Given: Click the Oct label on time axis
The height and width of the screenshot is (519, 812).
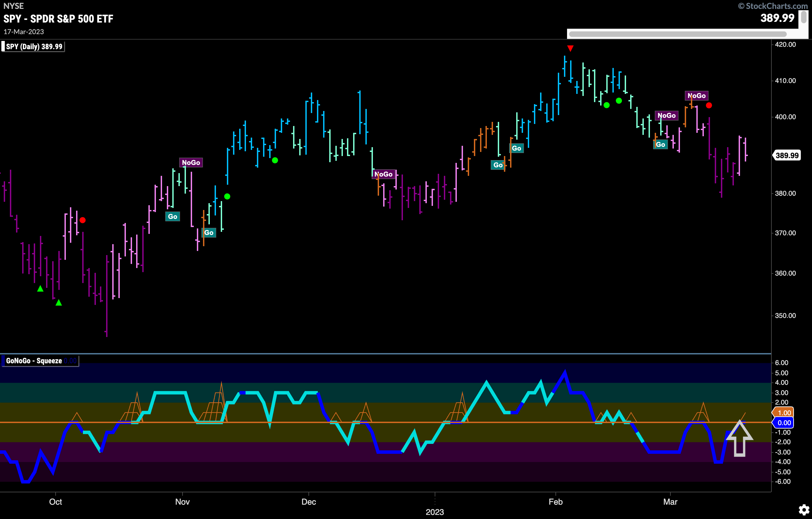Looking at the screenshot, I should pyautogui.click(x=56, y=502).
